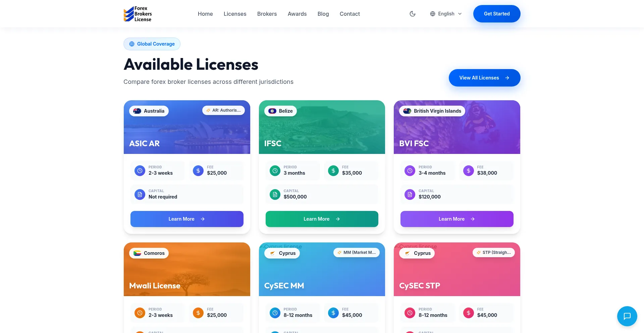This screenshot has height=333, width=644.
Task: Click the $35,000 fee value
Action: (352, 173)
